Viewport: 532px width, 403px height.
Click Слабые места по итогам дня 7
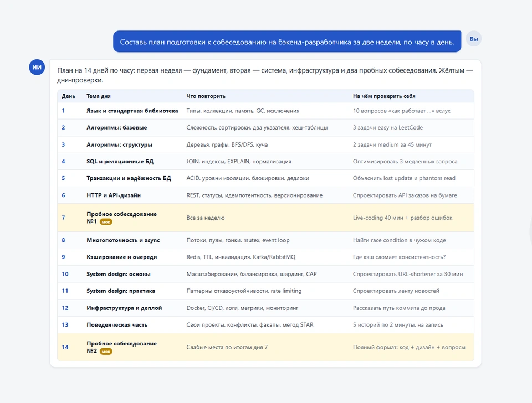[x=227, y=347]
